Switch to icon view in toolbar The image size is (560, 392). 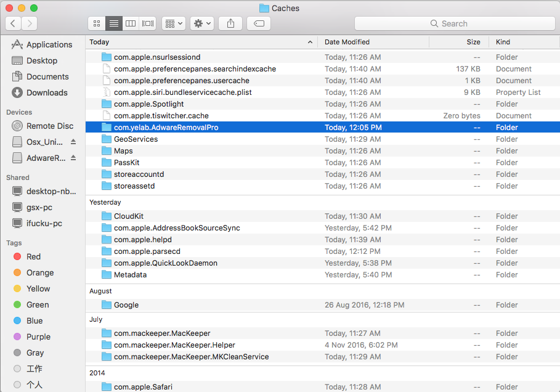[x=97, y=23]
